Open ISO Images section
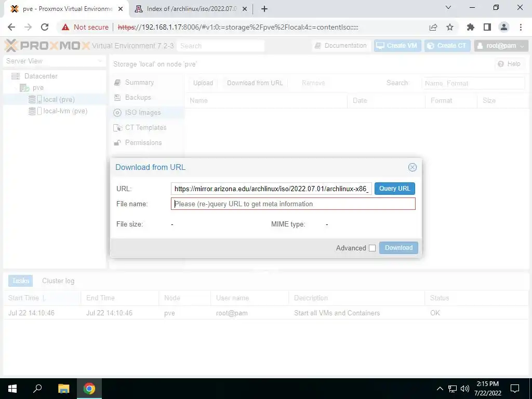This screenshot has width=532, height=399. click(148, 113)
